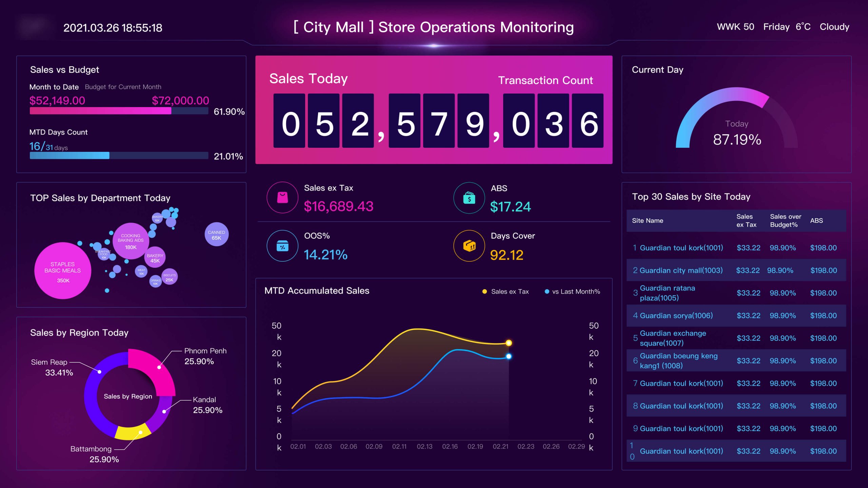Open Guardian exchange square(1007) row
868x488 pixels.
[736, 338]
